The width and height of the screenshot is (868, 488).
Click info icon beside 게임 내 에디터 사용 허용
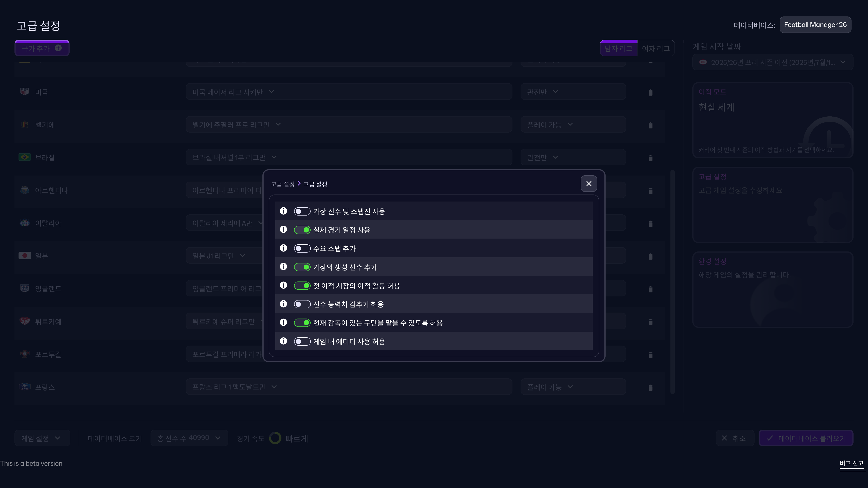pos(283,341)
